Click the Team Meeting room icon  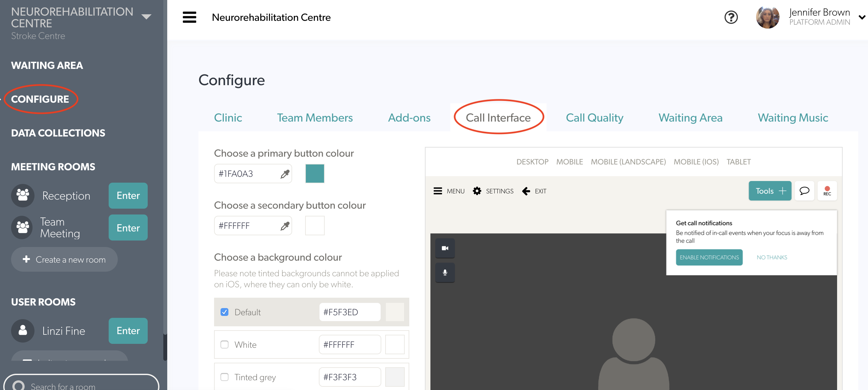click(x=22, y=227)
